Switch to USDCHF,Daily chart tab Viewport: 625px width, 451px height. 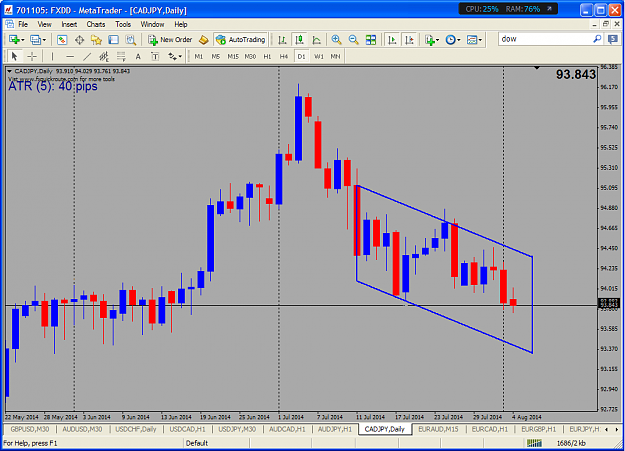pyautogui.click(x=136, y=429)
